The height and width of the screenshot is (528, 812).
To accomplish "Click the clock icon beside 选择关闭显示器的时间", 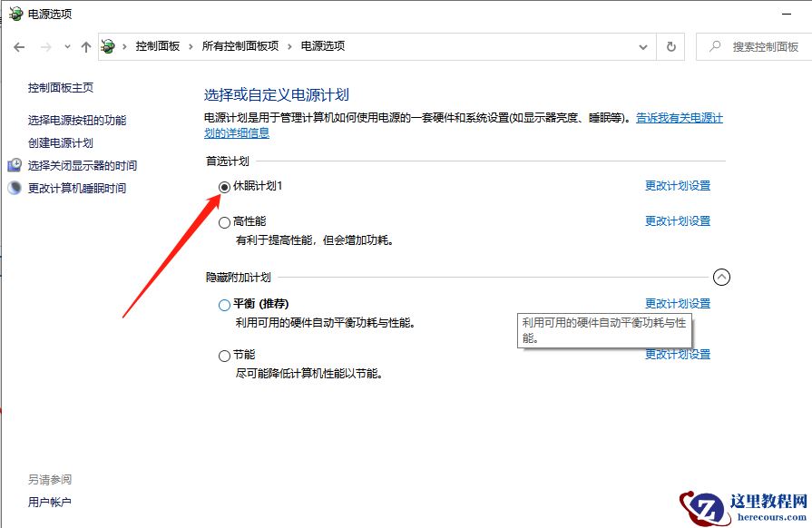I will [13, 166].
